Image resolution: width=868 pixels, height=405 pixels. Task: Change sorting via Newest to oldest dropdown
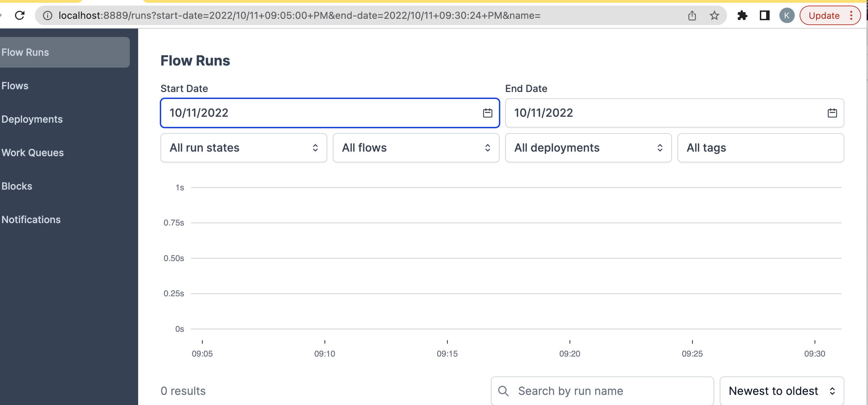click(x=781, y=391)
